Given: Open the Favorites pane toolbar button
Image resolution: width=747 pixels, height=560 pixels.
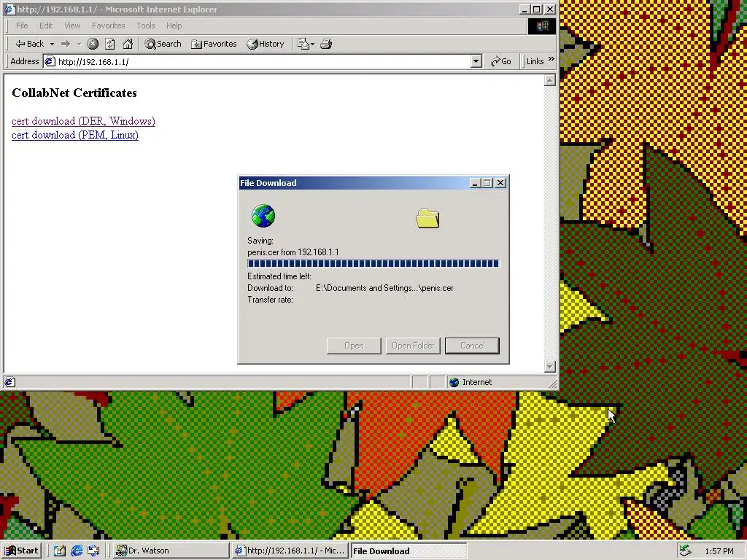Looking at the screenshot, I should [x=214, y=44].
